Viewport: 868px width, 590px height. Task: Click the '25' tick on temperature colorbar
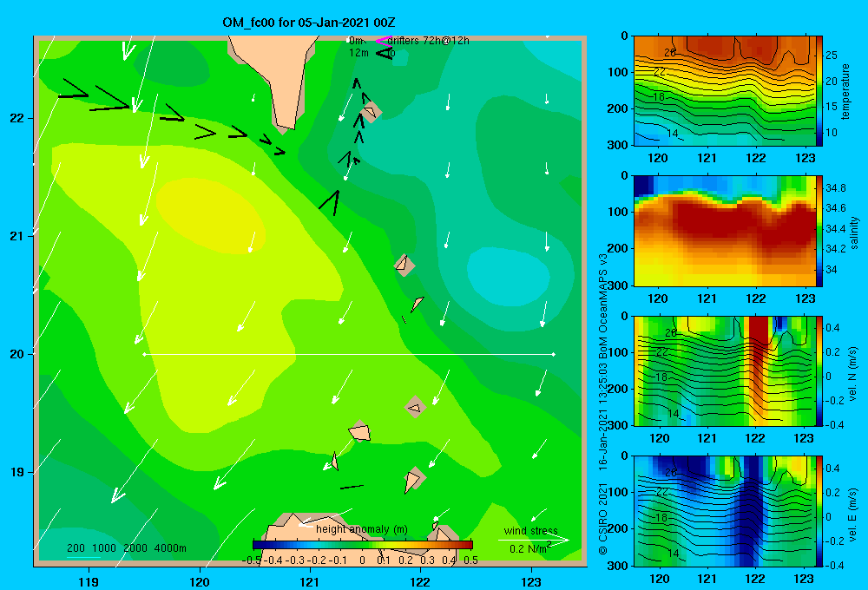point(831,56)
